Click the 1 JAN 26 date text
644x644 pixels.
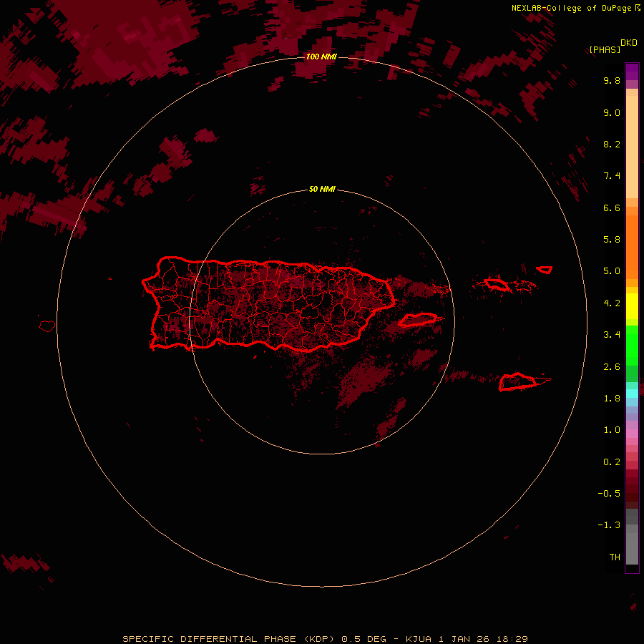click(464, 639)
